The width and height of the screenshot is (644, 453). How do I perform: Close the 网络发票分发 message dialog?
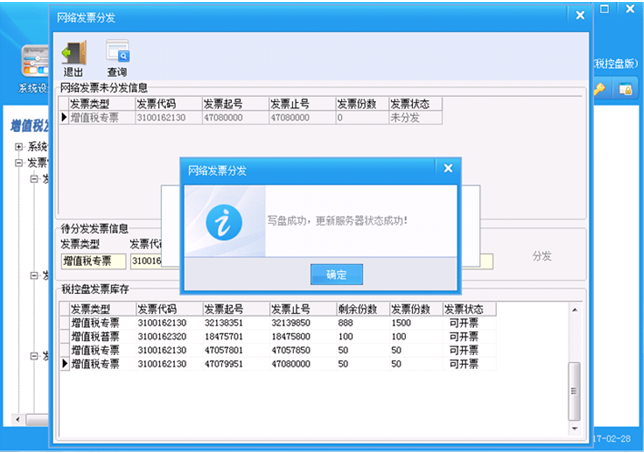click(x=448, y=170)
